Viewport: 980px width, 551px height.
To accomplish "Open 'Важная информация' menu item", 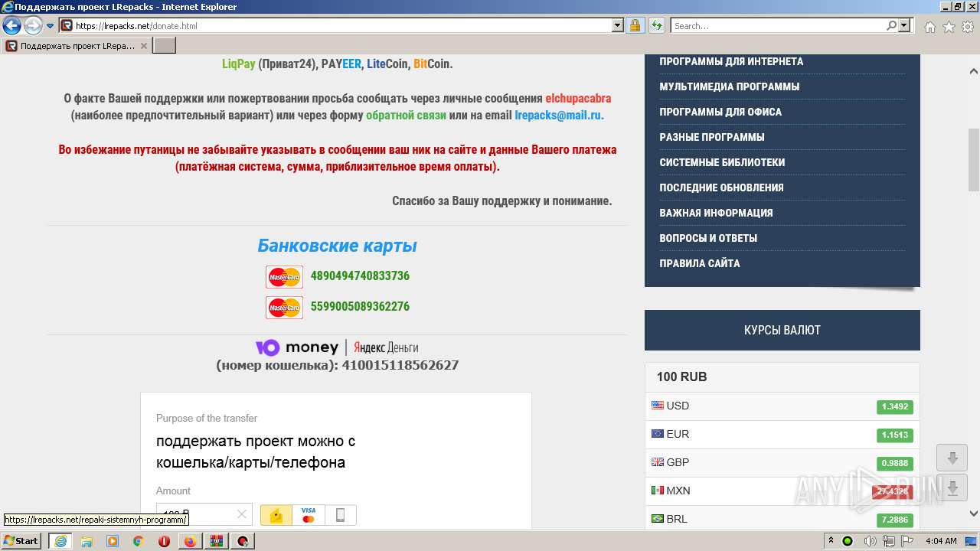I will pyautogui.click(x=716, y=213).
